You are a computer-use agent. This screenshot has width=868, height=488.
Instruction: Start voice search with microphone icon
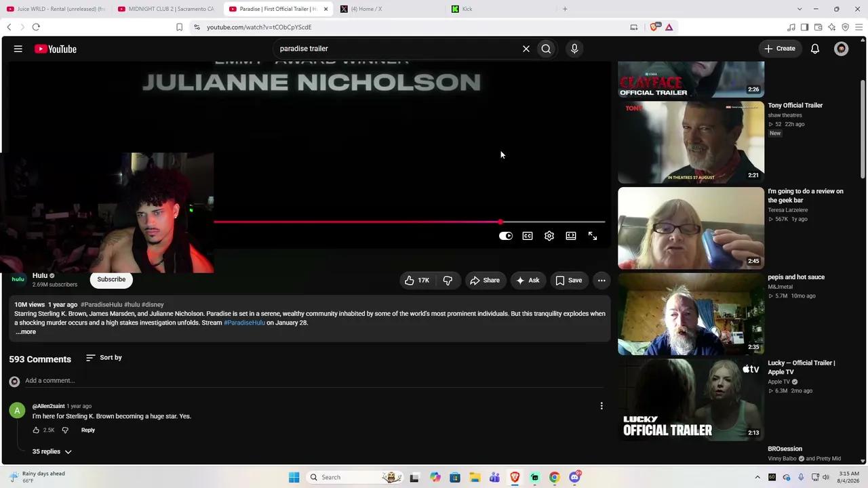pos(574,49)
